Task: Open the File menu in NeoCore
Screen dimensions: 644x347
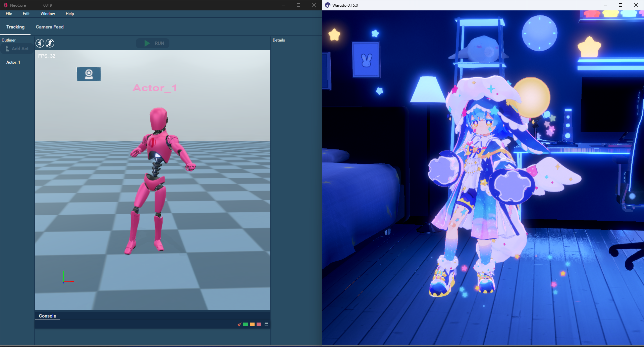Action: (9, 14)
